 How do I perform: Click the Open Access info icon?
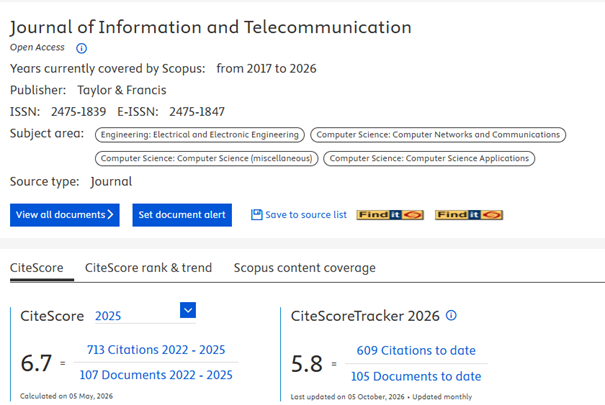pos(81,48)
